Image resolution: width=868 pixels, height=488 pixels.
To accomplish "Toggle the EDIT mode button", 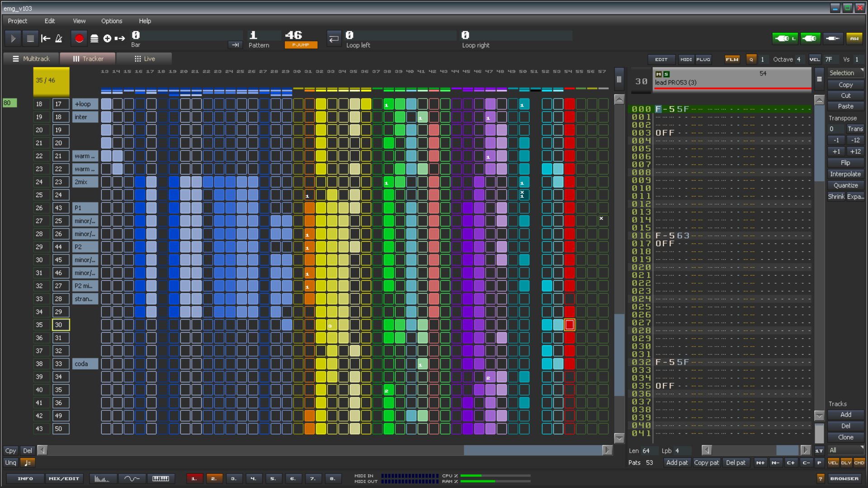I will tap(661, 59).
